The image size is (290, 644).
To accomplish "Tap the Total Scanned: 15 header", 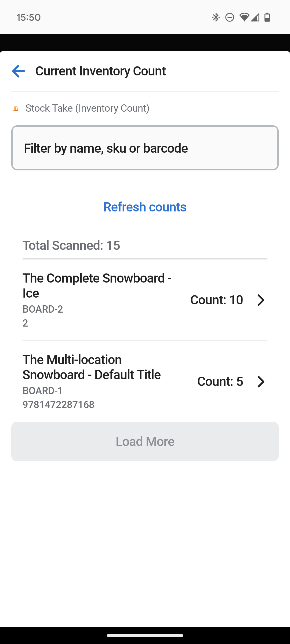I will (x=71, y=245).
